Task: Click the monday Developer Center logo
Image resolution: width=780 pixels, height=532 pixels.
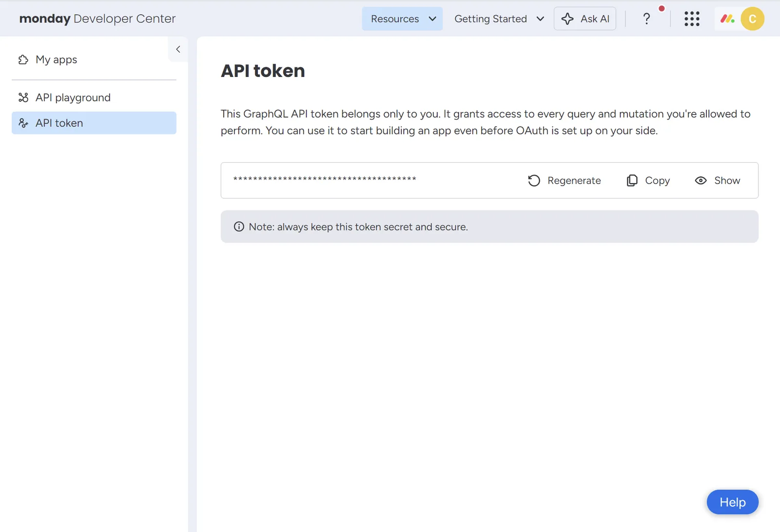Action: [x=97, y=19]
